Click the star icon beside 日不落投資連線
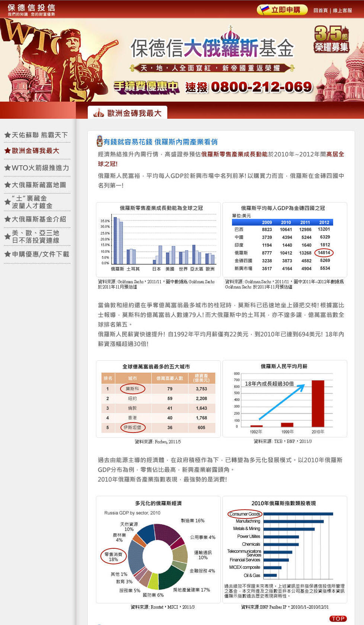The width and height of the screenshot is (364, 625). pos(7,236)
